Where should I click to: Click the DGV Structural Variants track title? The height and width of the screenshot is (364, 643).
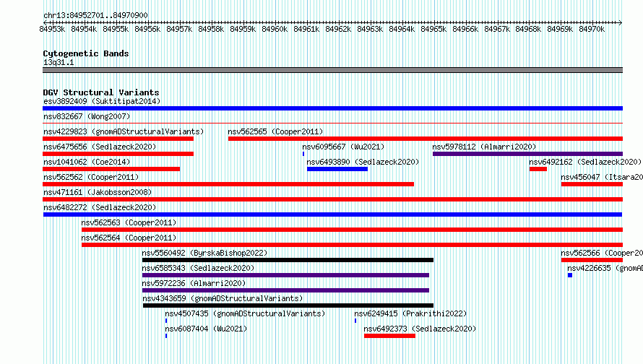[101, 92]
